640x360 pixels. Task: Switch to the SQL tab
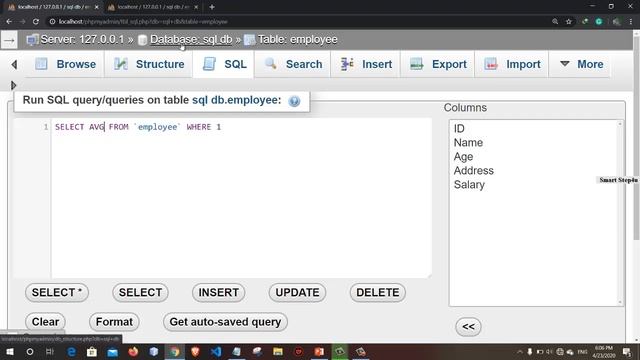coord(224,64)
